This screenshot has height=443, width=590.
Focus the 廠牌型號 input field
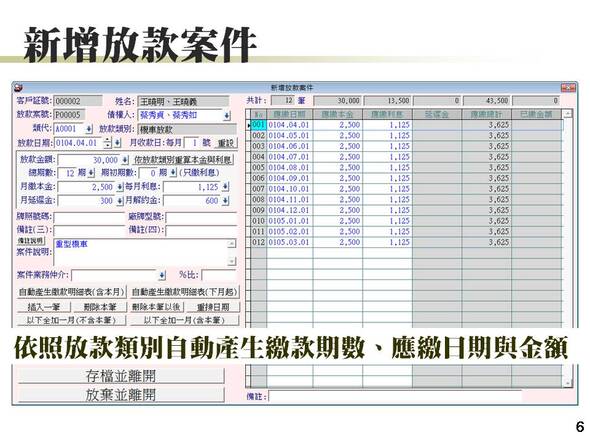coord(201,217)
